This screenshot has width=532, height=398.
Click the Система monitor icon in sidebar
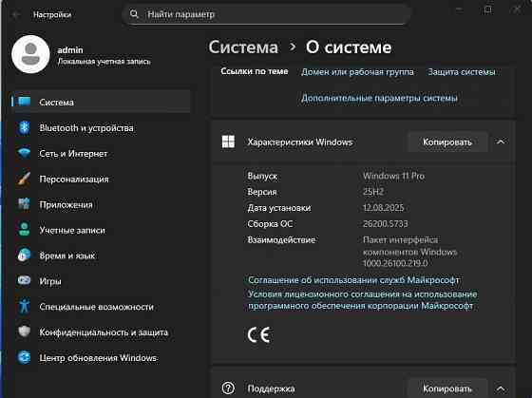pos(24,102)
